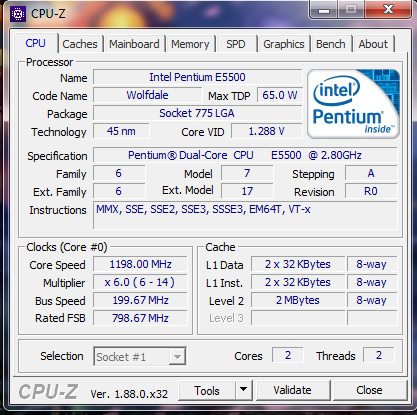Click the Technology value '45 nm'
The width and height of the screenshot is (417, 415).
(121, 131)
